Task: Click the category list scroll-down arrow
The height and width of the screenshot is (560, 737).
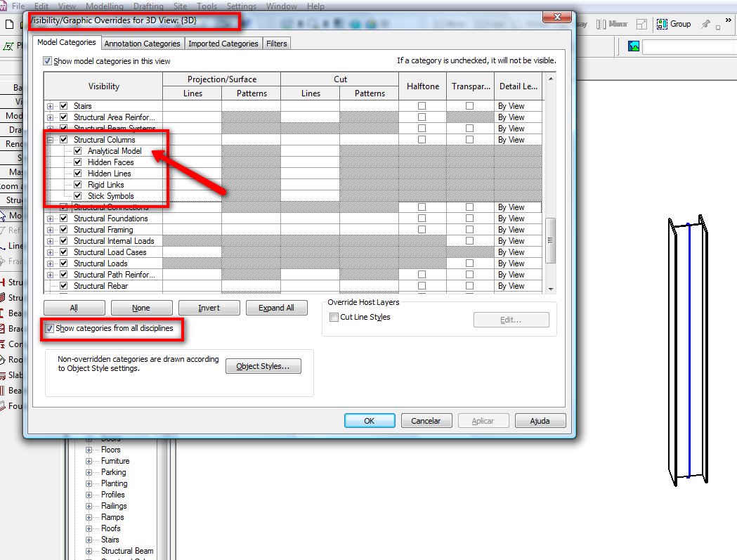Action: tap(550, 289)
